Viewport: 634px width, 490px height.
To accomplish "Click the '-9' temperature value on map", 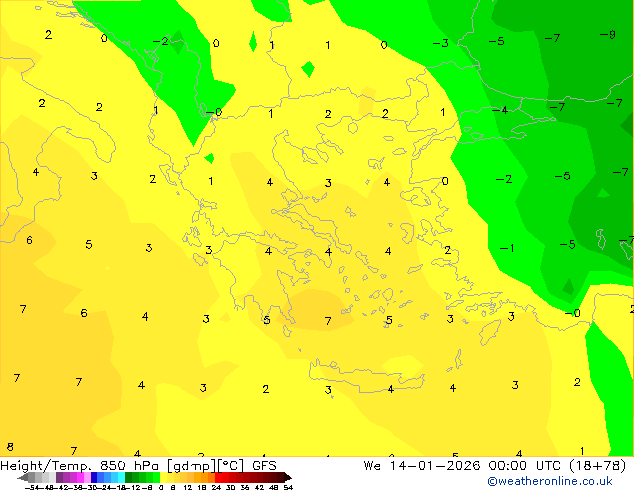I will click(608, 35).
